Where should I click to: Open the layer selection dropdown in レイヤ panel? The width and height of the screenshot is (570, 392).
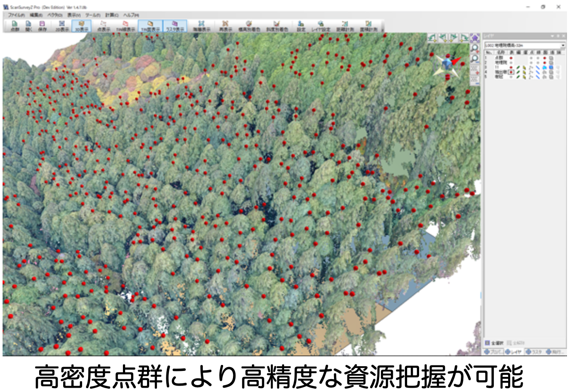pyautogui.click(x=563, y=46)
